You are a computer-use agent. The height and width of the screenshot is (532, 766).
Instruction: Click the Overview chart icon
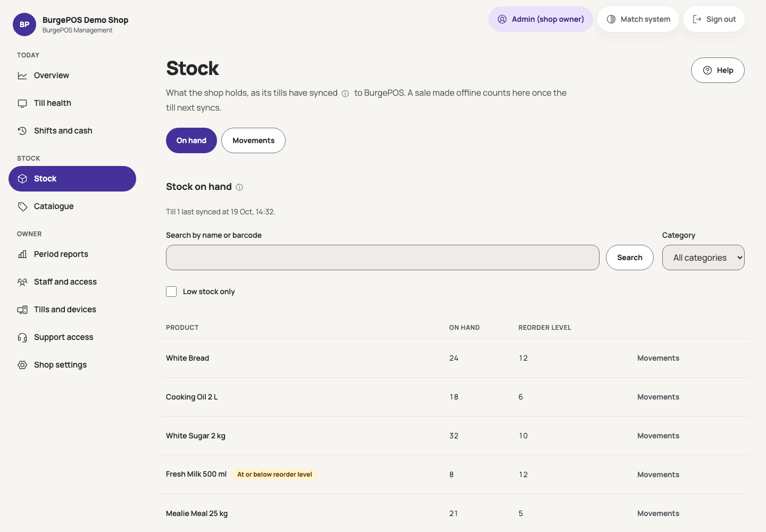[x=22, y=76]
